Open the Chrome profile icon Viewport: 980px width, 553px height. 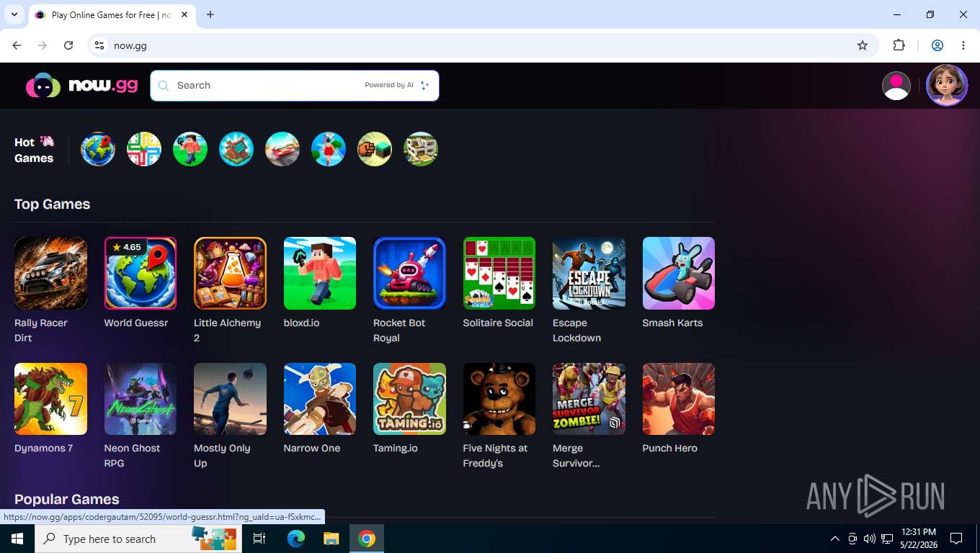(937, 45)
